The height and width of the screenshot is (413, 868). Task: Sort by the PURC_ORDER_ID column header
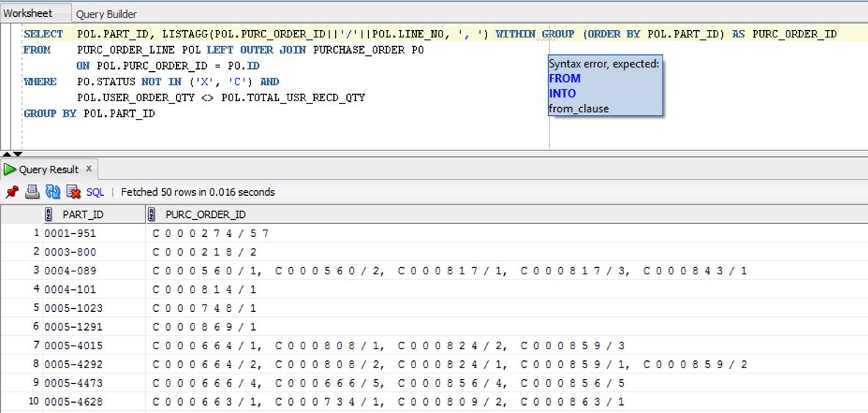(506, 214)
